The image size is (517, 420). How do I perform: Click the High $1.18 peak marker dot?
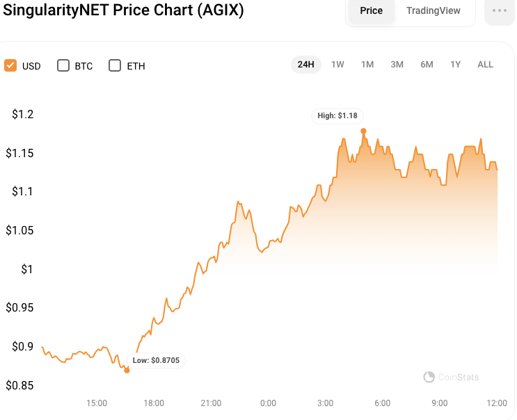point(363,131)
